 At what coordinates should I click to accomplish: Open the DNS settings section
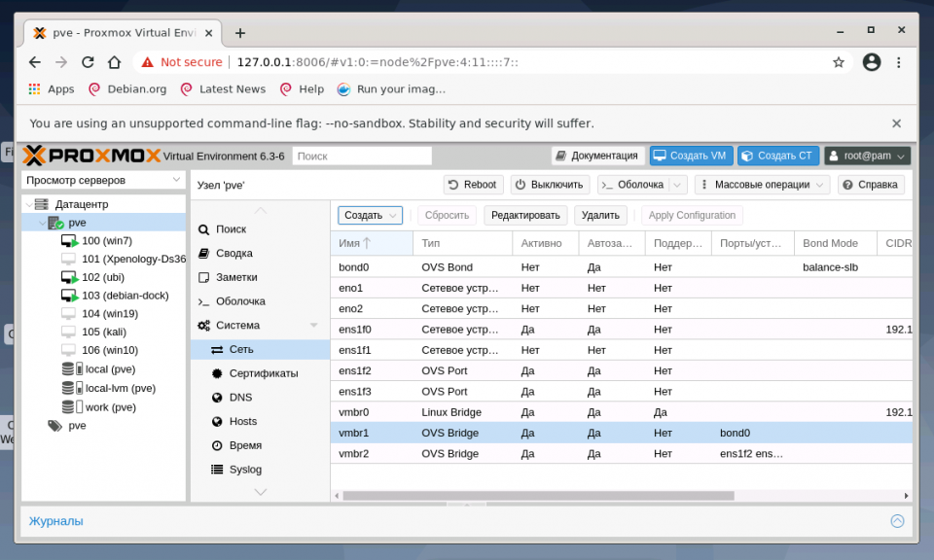point(240,398)
